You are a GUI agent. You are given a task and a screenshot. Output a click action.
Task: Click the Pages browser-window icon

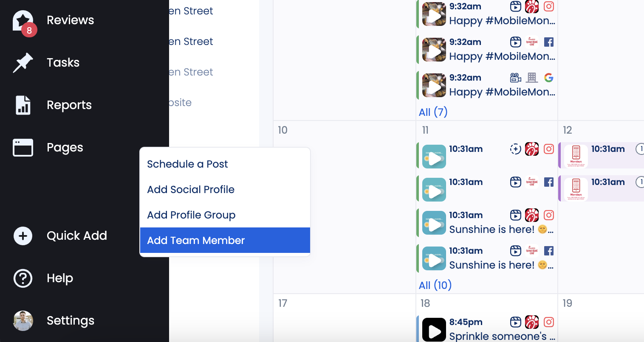point(23,147)
